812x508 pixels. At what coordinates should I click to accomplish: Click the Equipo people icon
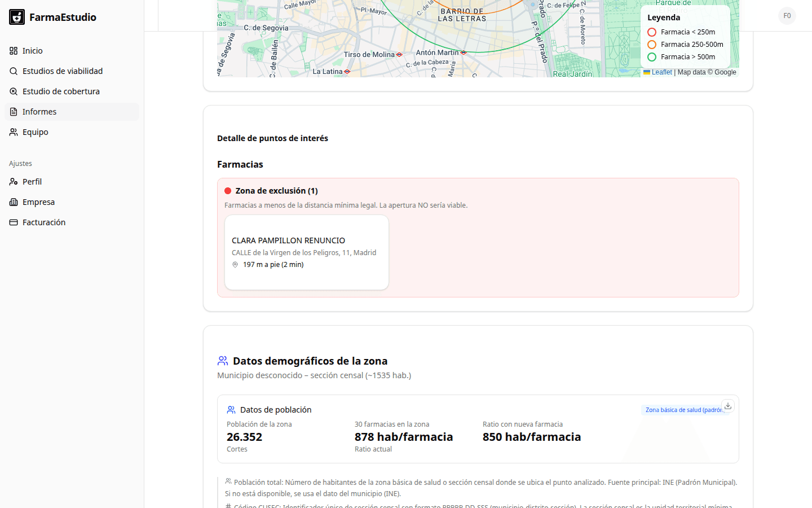[14, 132]
